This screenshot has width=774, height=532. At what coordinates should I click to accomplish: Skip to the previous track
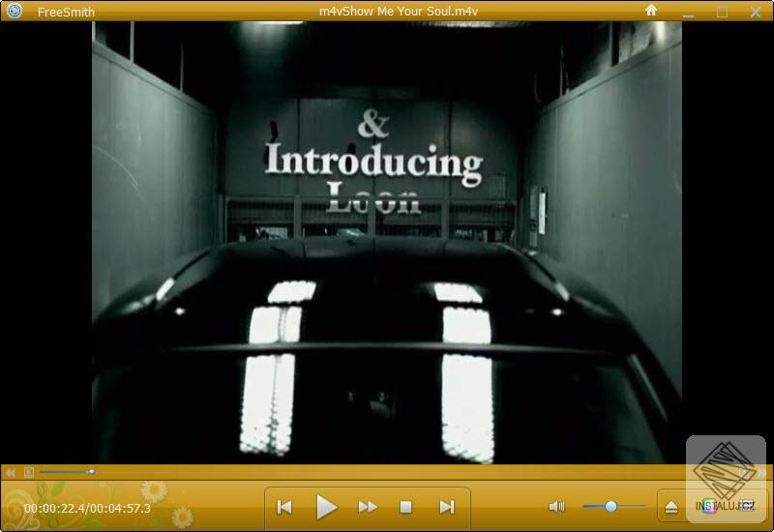click(x=284, y=507)
